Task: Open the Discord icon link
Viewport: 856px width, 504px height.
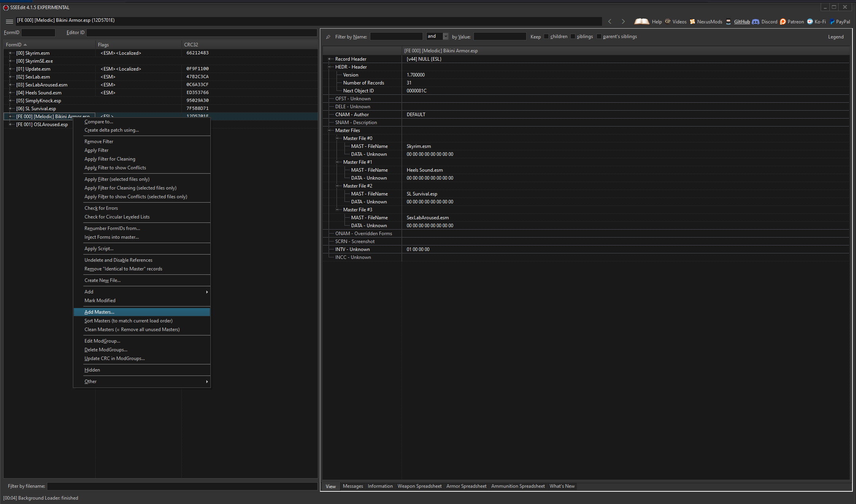Action: tap(756, 22)
